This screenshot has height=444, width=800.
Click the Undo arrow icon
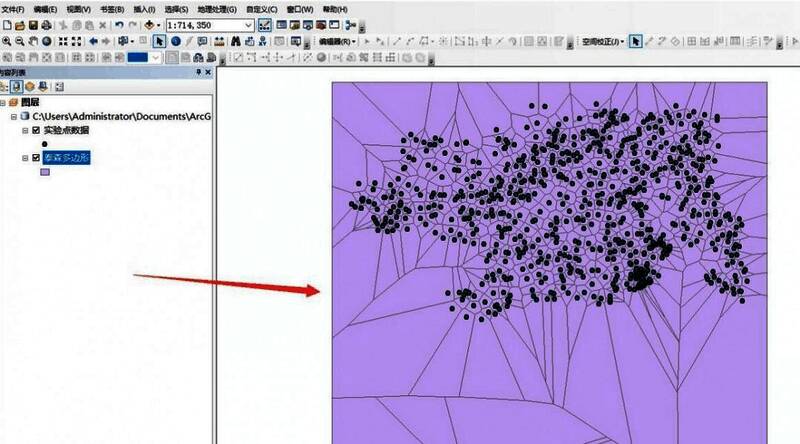pyautogui.click(x=119, y=24)
